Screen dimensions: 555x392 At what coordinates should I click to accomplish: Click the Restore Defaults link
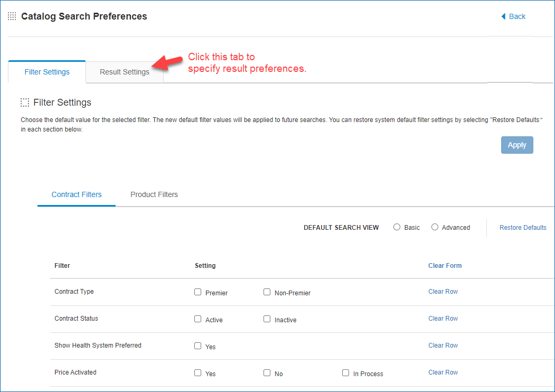[523, 228]
